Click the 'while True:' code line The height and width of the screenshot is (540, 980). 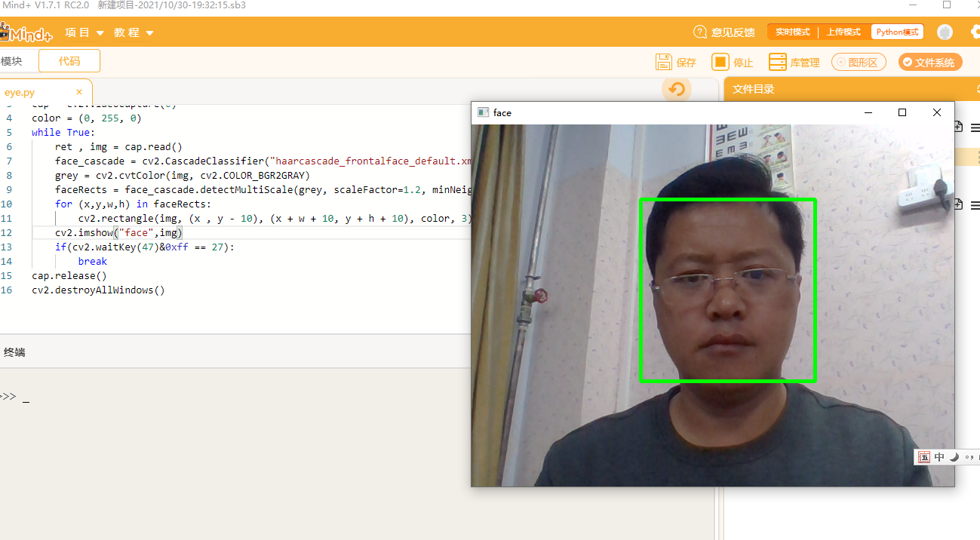click(x=63, y=133)
